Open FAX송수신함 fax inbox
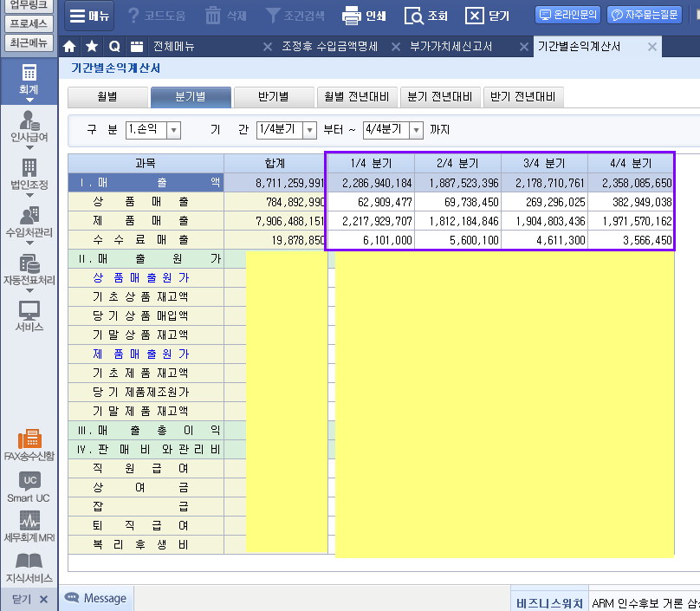Image resolution: width=700 pixels, height=611 pixels. pyautogui.click(x=29, y=445)
